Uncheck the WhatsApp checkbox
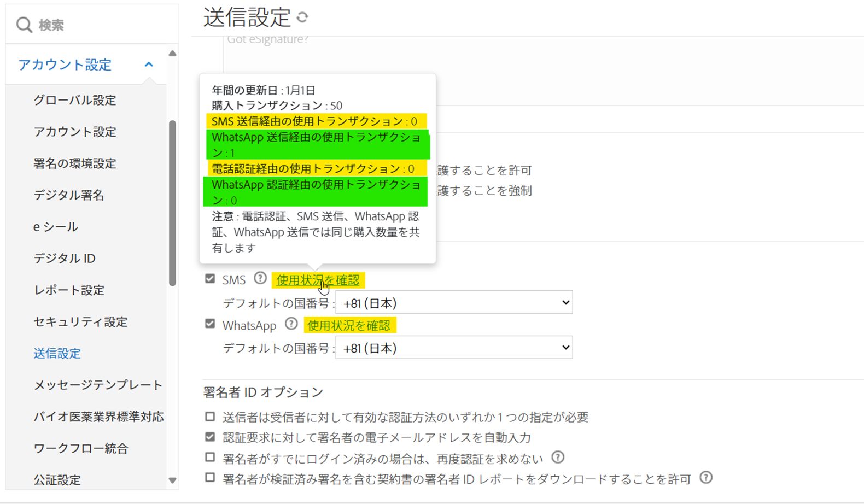This screenshot has height=504, width=864. (210, 324)
